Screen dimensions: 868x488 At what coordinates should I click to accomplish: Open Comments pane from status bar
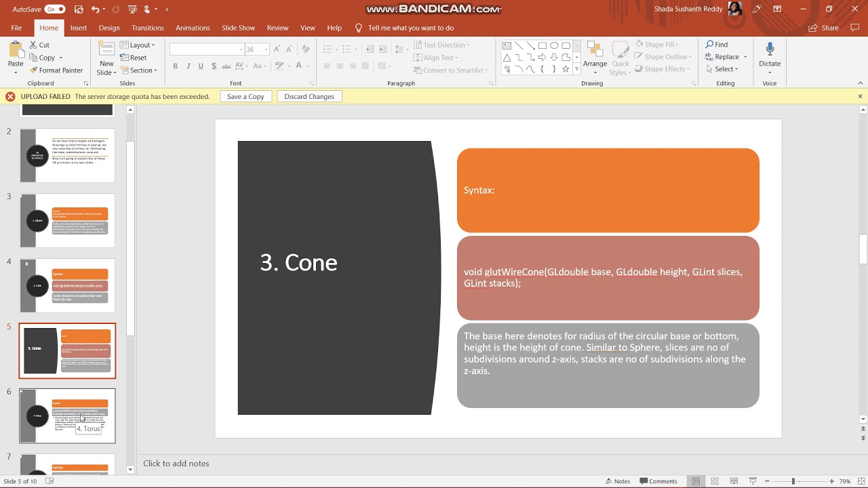(658, 481)
